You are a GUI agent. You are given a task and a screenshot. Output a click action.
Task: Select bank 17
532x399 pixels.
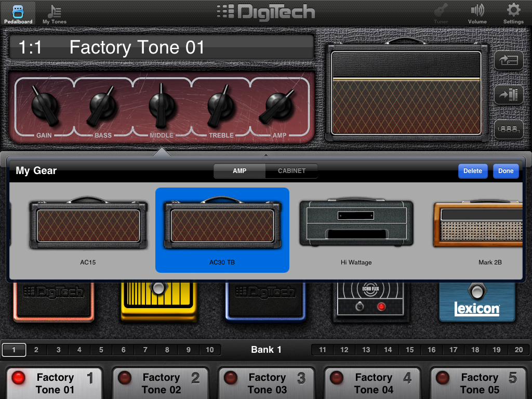(x=453, y=350)
